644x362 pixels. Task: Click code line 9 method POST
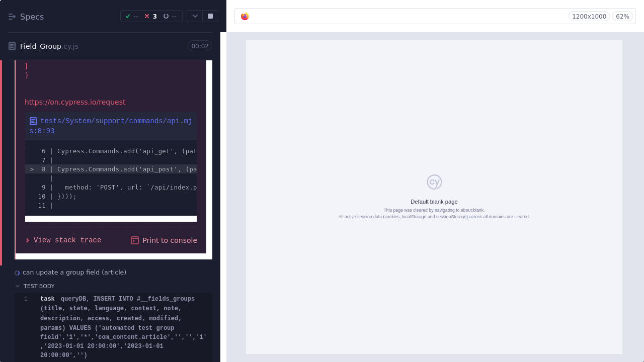pyautogui.click(x=111, y=188)
